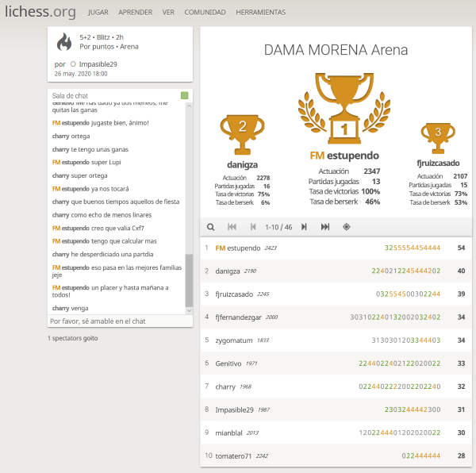The image size is (476, 473).
Task: Click the search player magnifier icon
Action: pos(211,227)
